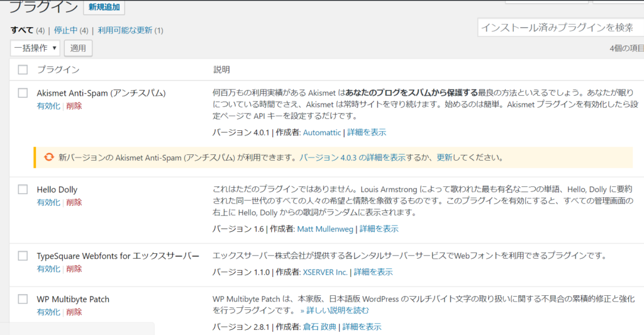The image size is (644, 335).
Task: Activate Akismet Anti-Spam via 有効化 link
Action: [48, 106]
